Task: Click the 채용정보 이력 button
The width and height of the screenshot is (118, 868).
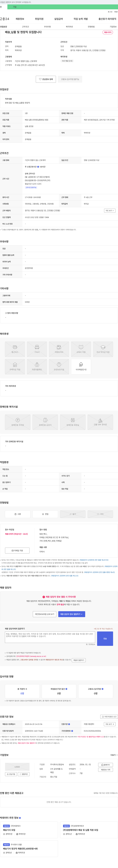Action: point(106,770)
